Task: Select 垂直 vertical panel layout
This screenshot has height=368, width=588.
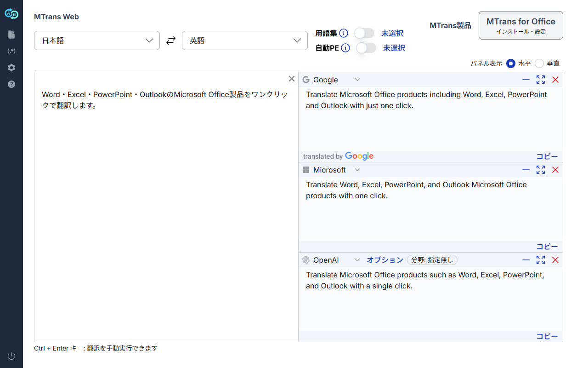Action: (539, 63)
